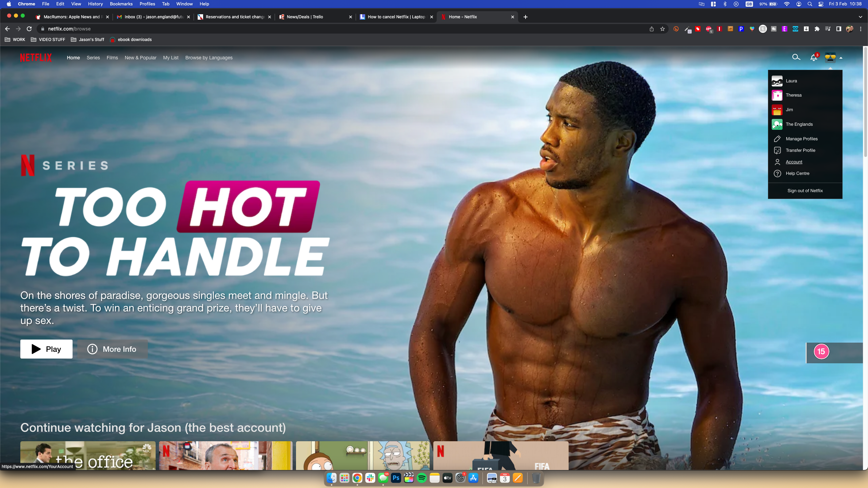Bookmark this page with the star
The width and height of the screenshot is (868, 488).
(x=663, y=29)
